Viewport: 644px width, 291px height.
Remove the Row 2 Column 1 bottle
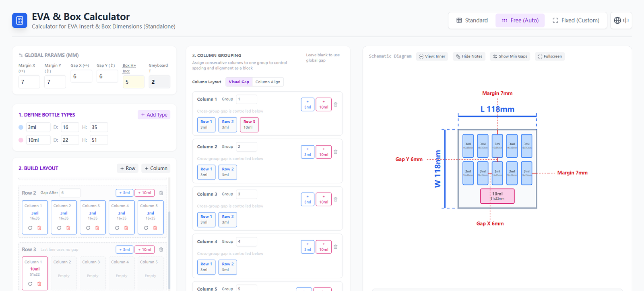[39, 228]
